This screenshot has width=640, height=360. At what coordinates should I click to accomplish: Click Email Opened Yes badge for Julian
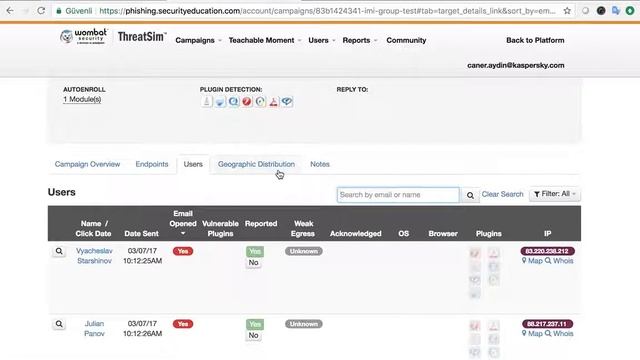(183, 324)
